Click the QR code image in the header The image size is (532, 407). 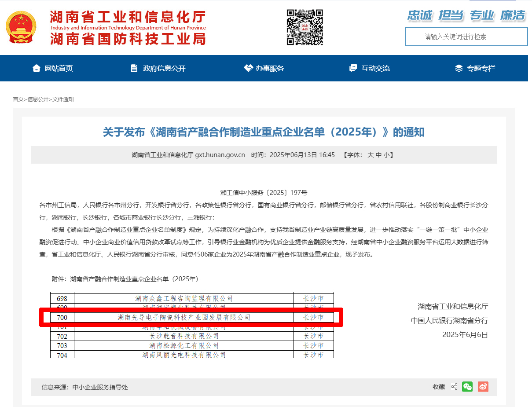305,27
